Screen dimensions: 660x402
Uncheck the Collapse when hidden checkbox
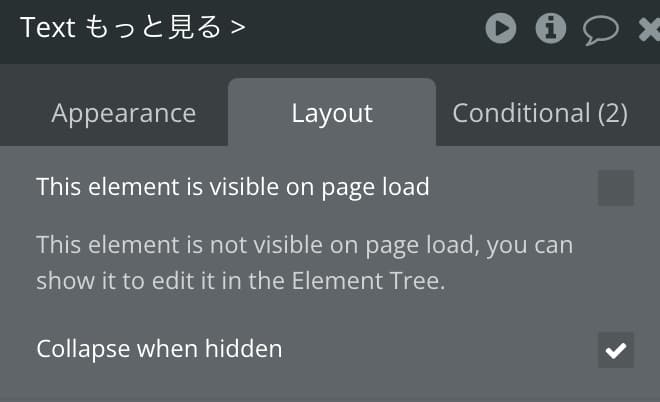click(616, 350)
